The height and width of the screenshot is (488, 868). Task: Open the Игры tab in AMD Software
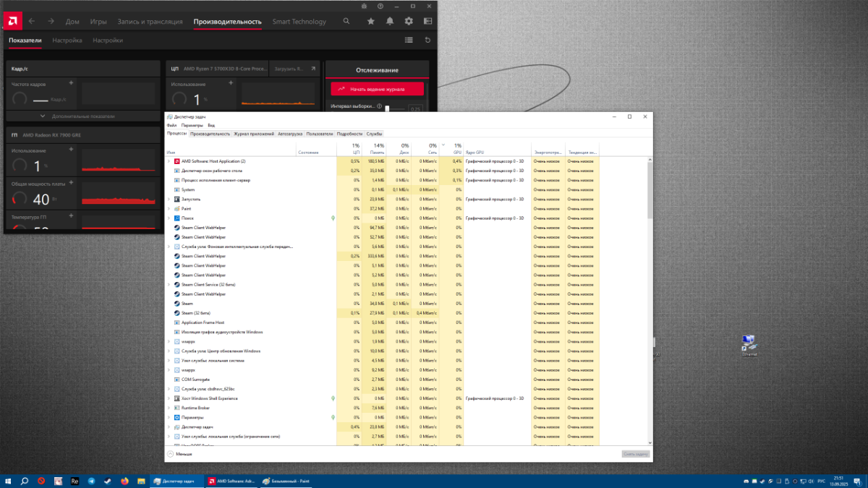pyautogui.click(x=98, y=22)
